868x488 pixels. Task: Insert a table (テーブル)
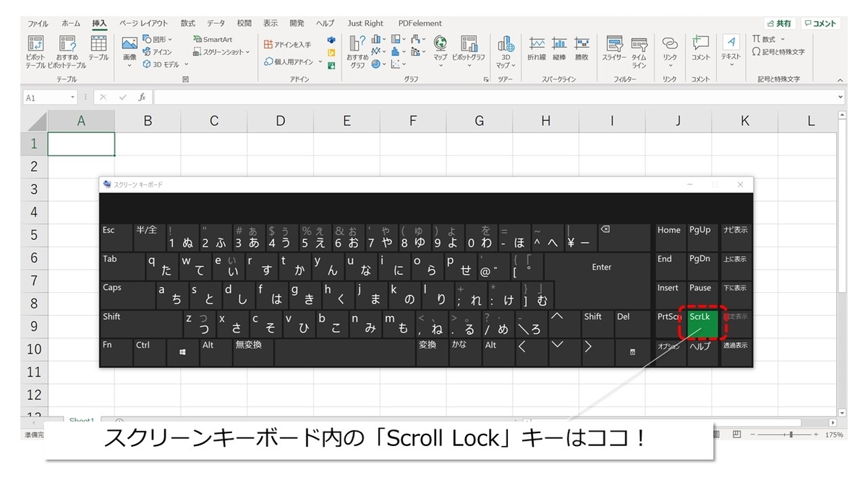(x=99, y=49)
